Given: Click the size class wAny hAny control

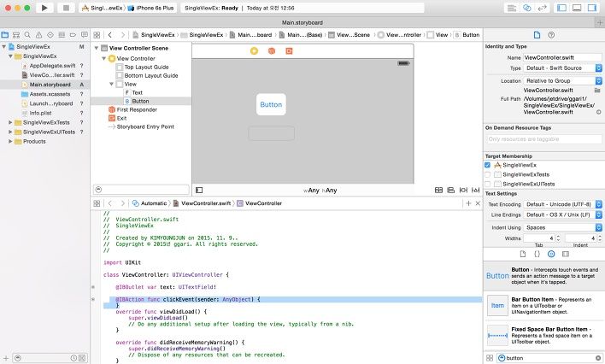Looking at the screenshot, I should (320, 191).
